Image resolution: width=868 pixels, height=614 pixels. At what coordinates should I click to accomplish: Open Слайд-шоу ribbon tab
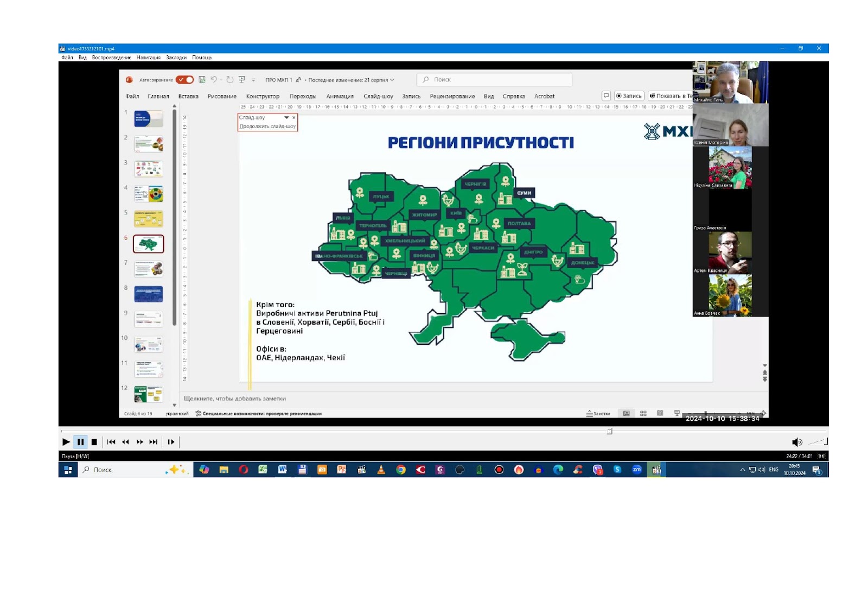[378, 96]
